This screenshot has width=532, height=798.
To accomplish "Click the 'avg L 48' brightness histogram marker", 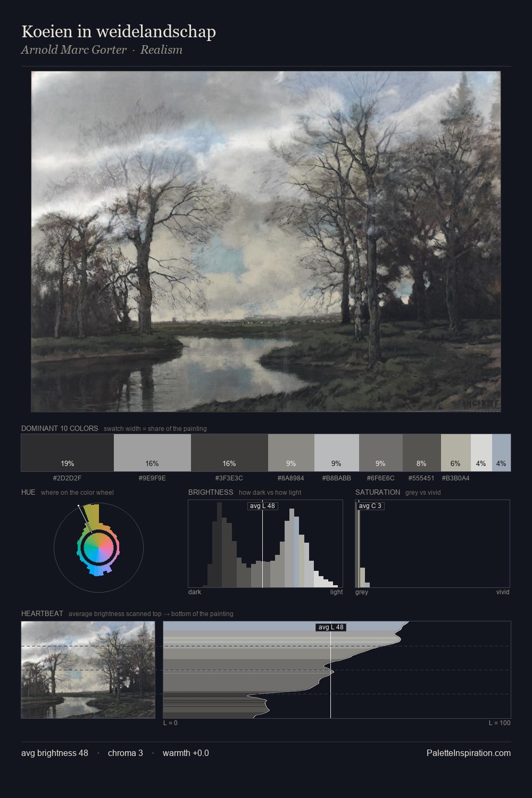I will (263, 506).
